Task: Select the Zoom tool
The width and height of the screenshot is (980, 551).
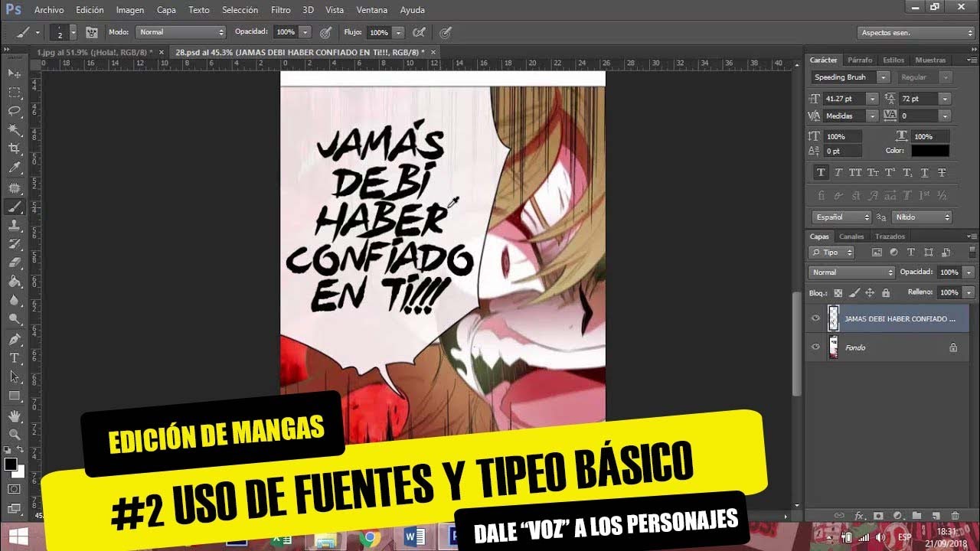Action: click(x=15, y=435)
